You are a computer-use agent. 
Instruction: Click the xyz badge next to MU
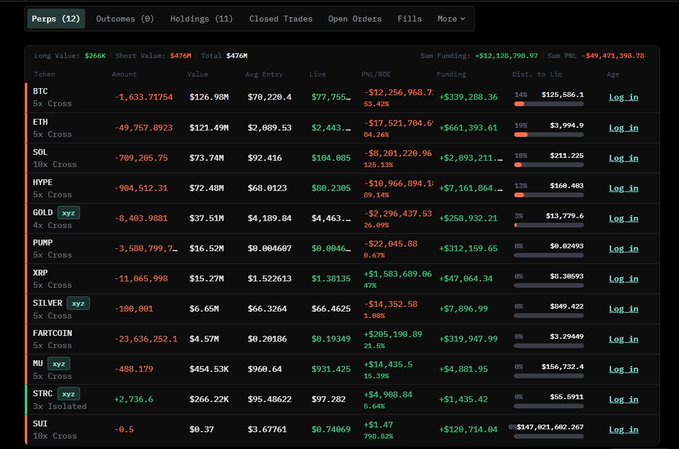click(58, 363)
